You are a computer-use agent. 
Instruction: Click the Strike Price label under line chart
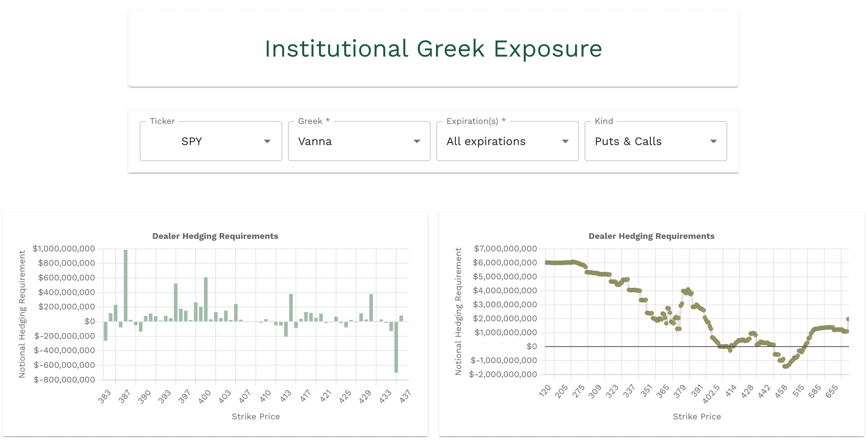[x=697, y=416]
